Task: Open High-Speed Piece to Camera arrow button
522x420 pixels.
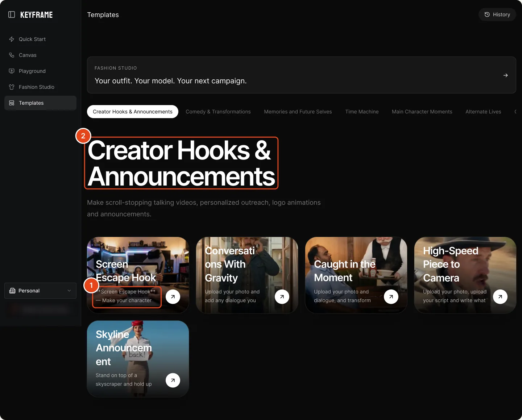Action: tap(500, 297)
